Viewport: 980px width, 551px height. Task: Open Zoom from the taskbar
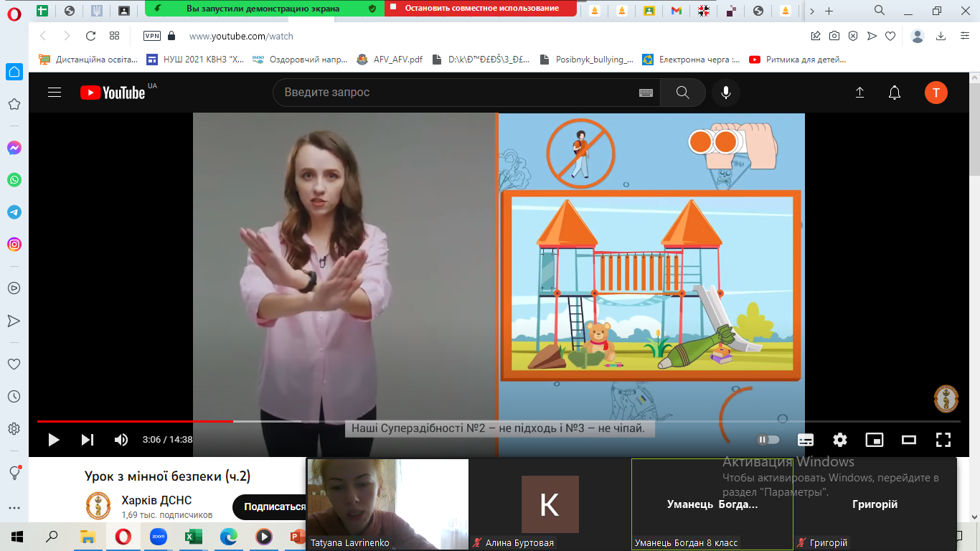pos(158,536)
